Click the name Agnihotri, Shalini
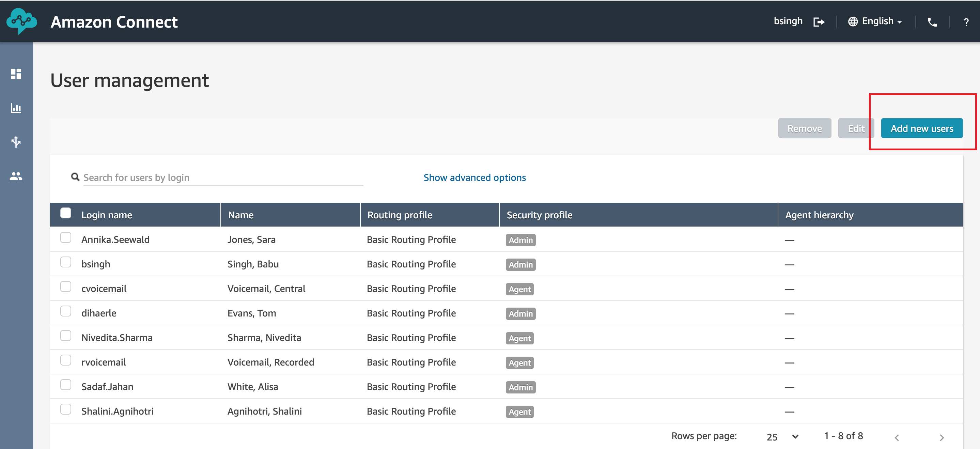 coord(264,411)
